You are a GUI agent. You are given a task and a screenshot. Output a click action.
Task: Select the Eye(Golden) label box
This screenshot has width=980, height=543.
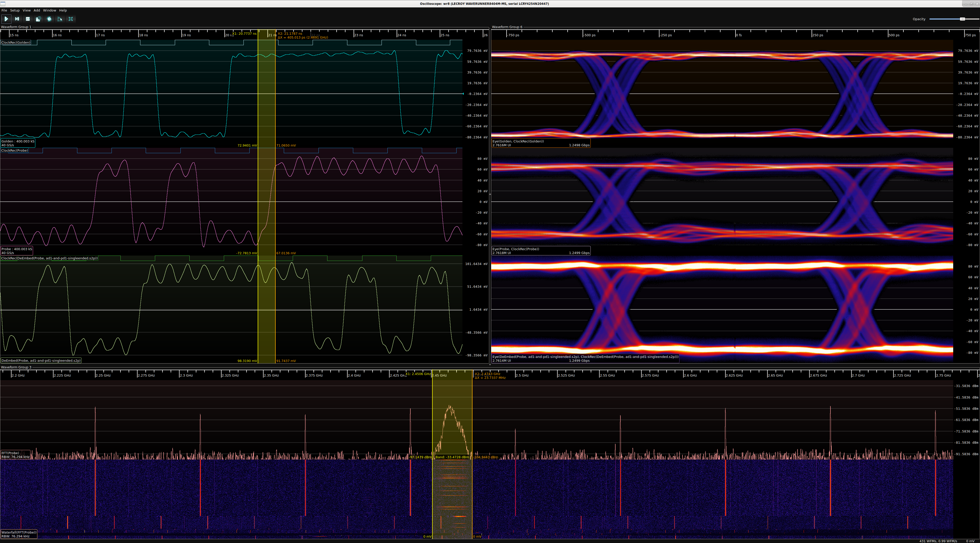tap(541, 143)
